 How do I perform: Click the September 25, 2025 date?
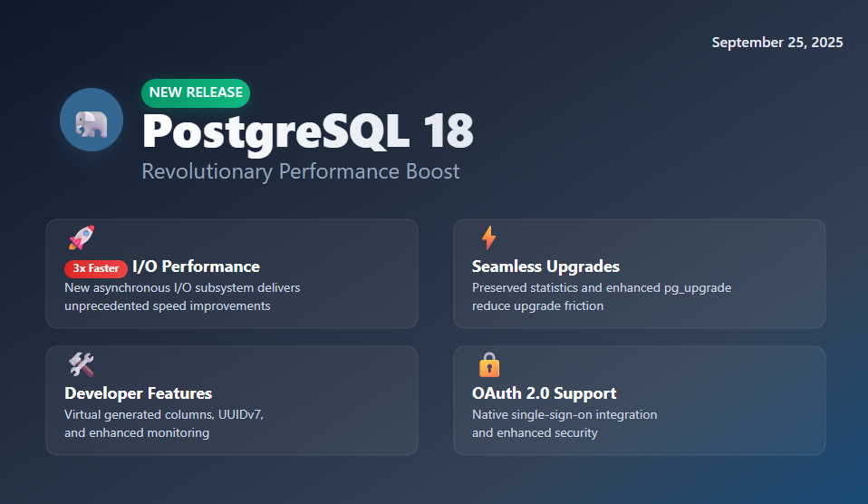777,43
